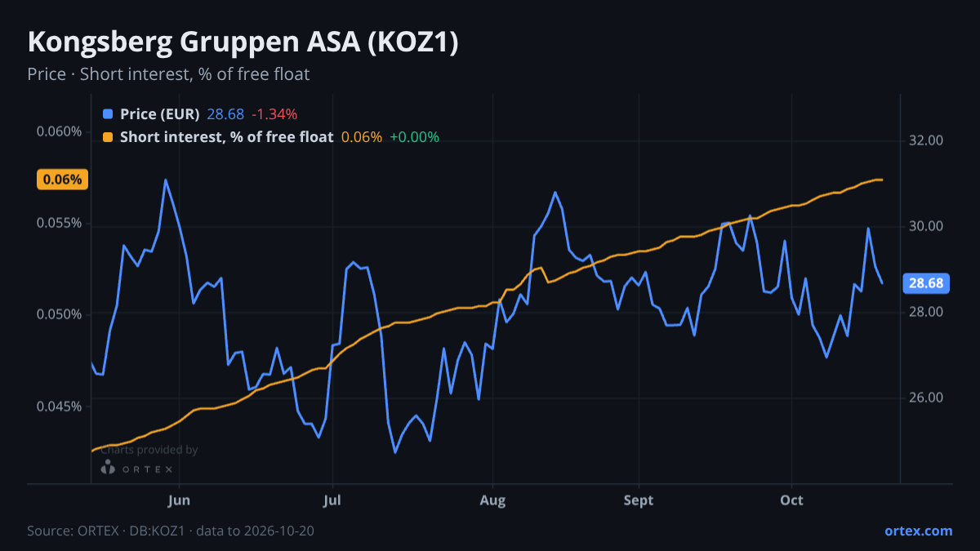Image resolution: width=980 pixels, height=551 pixels.
Task: Click the Sept x-axis label
Action: [x=639, y=500]
